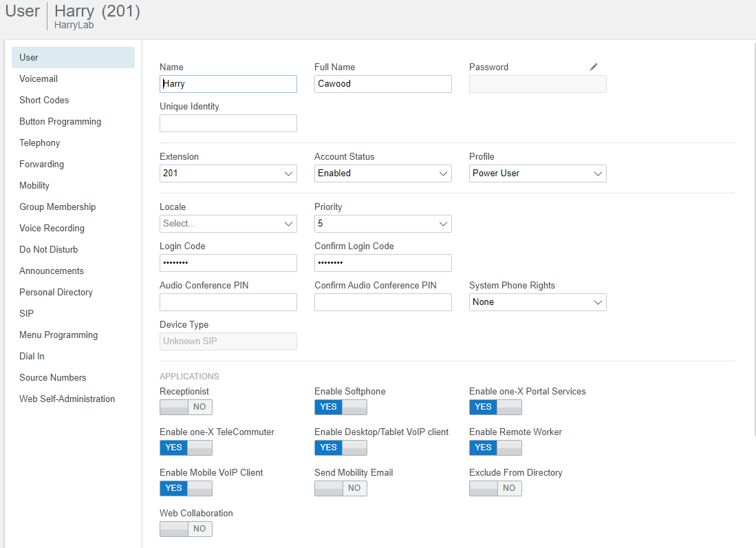Toggle Enable Mobile VoIP Client switch
Screen dimensions: 756x548
click(186, 487)
